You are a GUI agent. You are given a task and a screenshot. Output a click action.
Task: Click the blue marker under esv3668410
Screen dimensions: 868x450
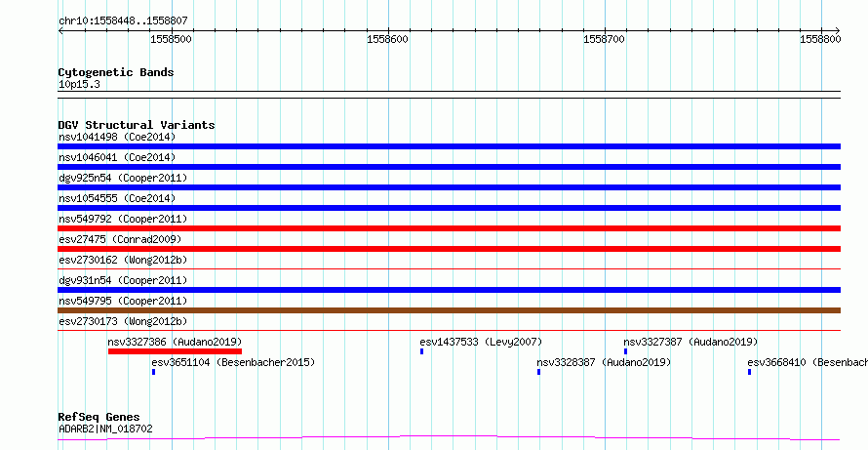point(750,372)
